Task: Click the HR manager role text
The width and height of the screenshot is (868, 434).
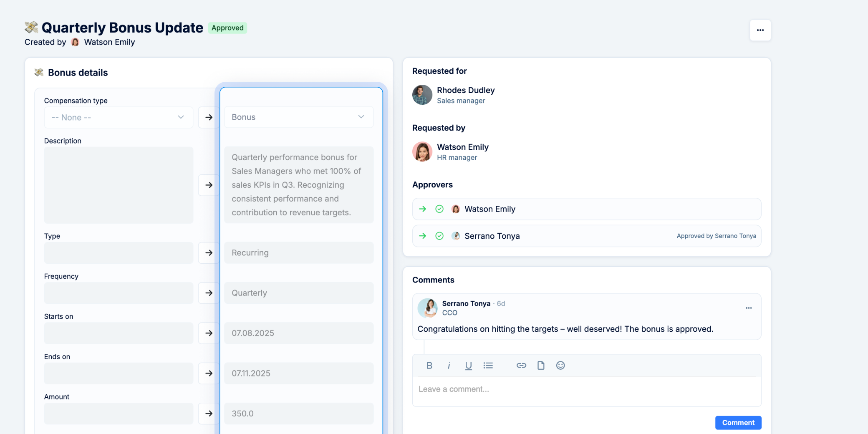Action: [x=457, y=157]
